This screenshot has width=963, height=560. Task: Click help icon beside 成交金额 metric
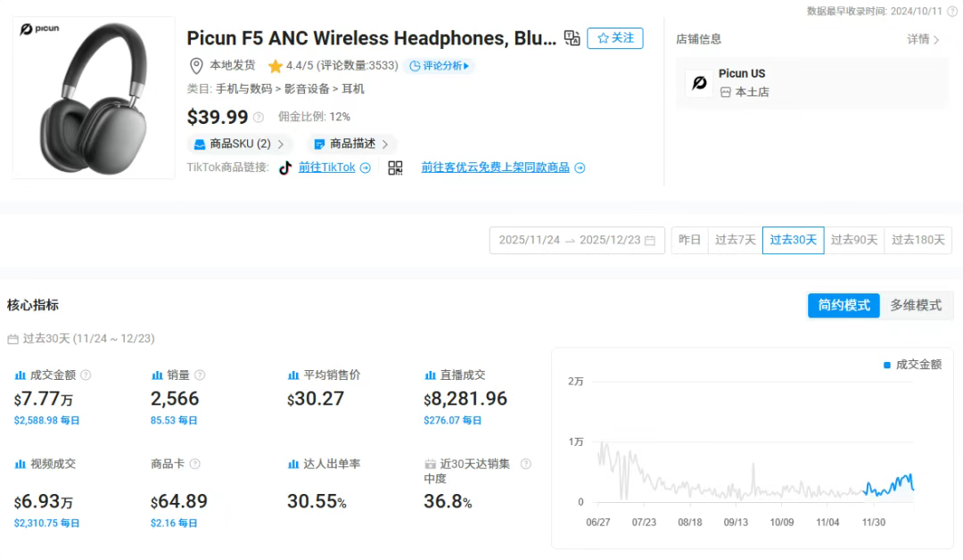tap(86, 375)
